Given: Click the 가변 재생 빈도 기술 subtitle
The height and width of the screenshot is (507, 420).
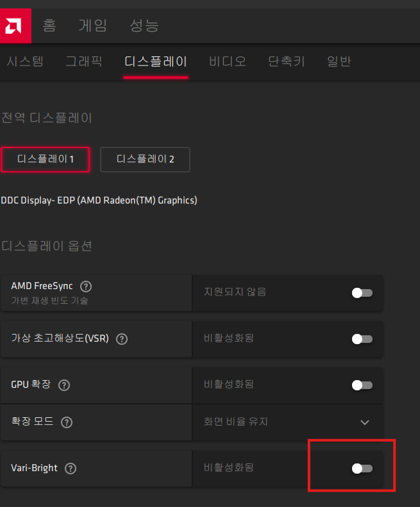Looking at the screenshot, I should click(49, 301).
